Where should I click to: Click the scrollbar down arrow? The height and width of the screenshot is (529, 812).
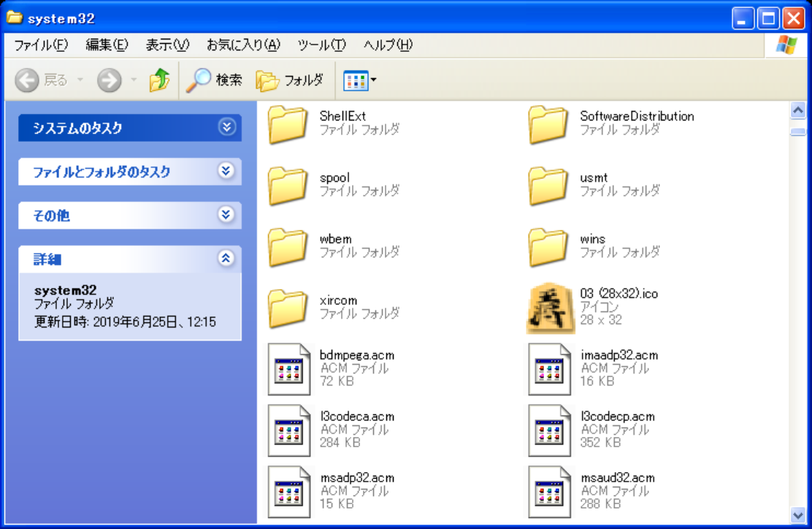coord(798,515)
